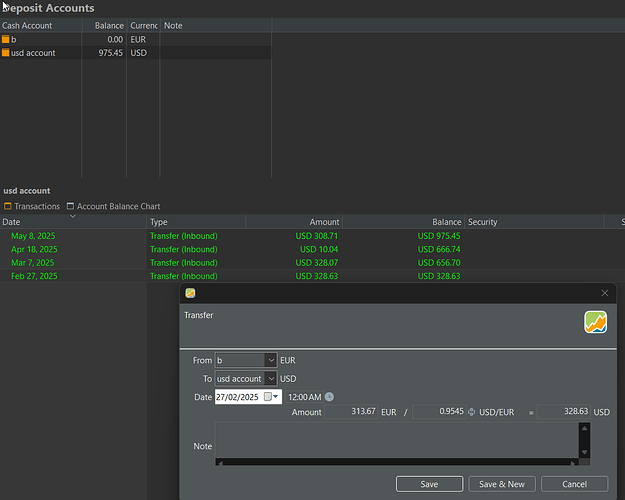
Task: Click the Note column header
Action: coord(216,26)
